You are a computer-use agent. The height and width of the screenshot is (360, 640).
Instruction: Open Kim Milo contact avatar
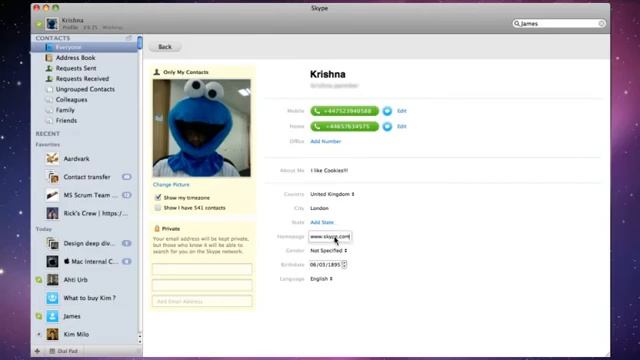point(52,334)
